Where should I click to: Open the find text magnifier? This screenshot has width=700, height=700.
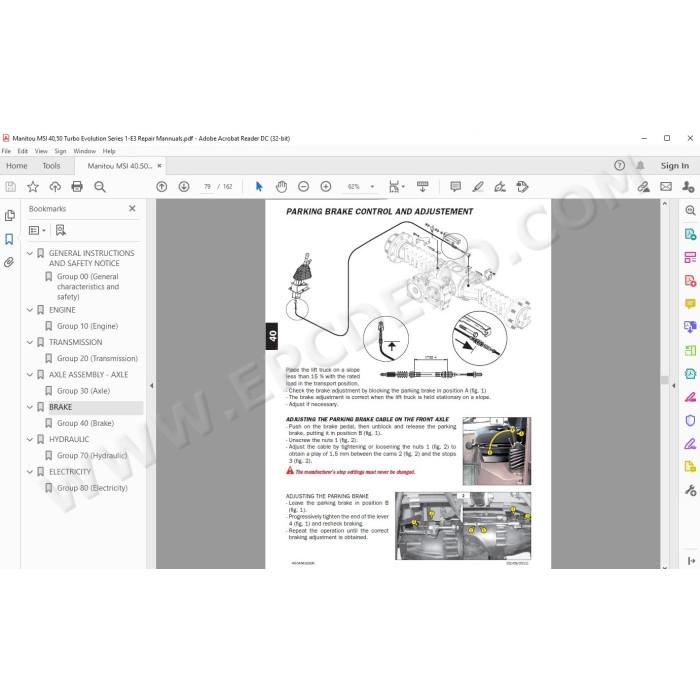pyautogui.click(x=100, y=187)
